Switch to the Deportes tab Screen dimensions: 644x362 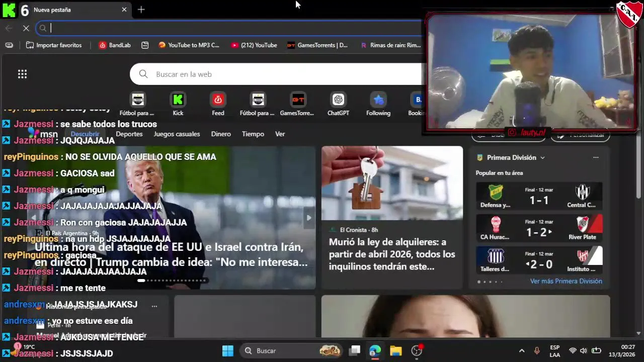[129, 134]
